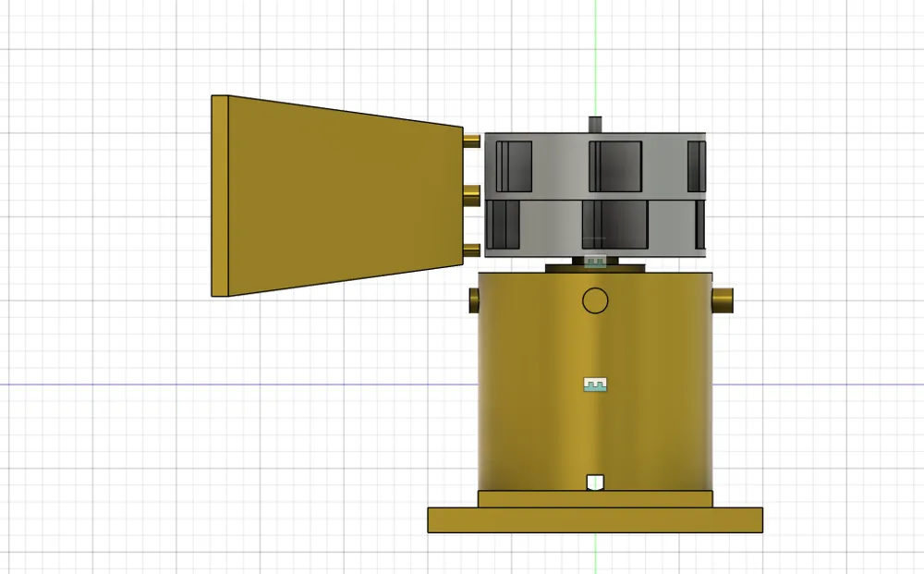
Task: Click the left gold side knob
Action: coord(474,299)
